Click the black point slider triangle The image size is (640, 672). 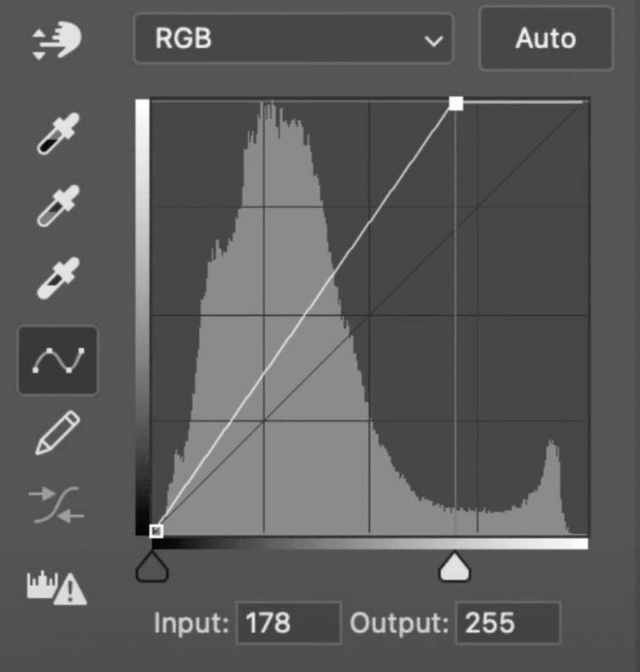click(152, 566)
